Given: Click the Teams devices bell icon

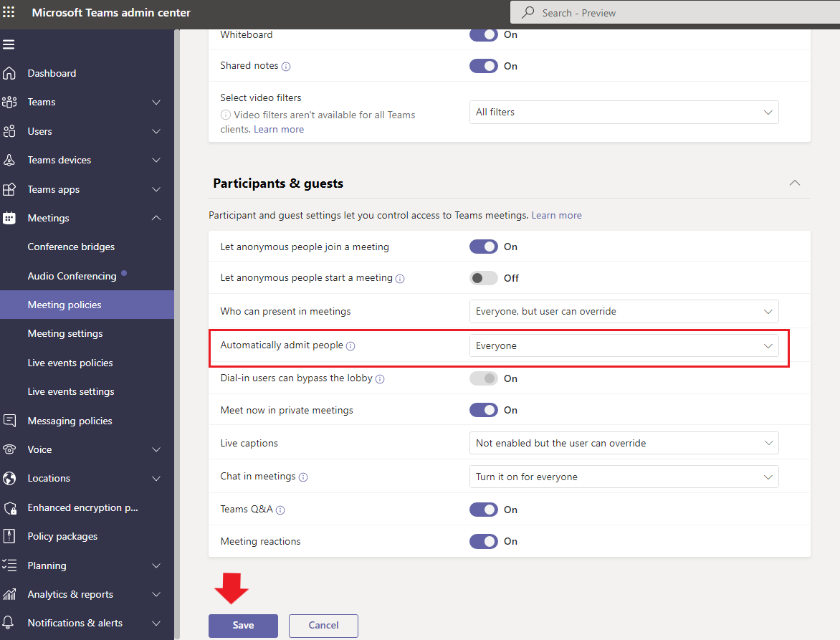Looking at the screenshot, I should [x=9, y=160].
